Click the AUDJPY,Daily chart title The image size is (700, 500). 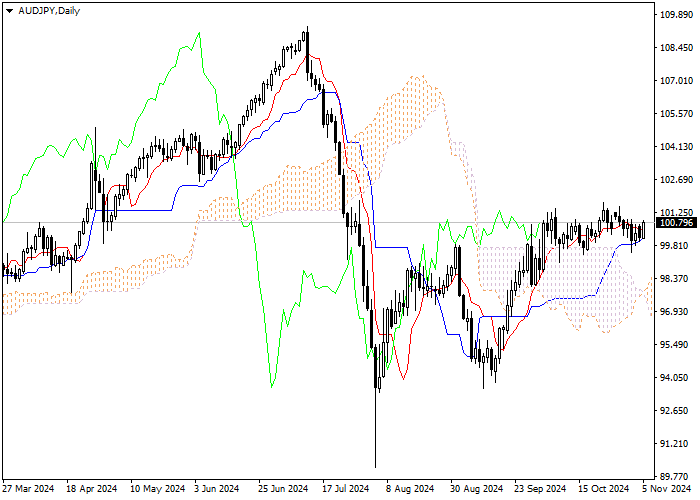[x=49, y=11]
